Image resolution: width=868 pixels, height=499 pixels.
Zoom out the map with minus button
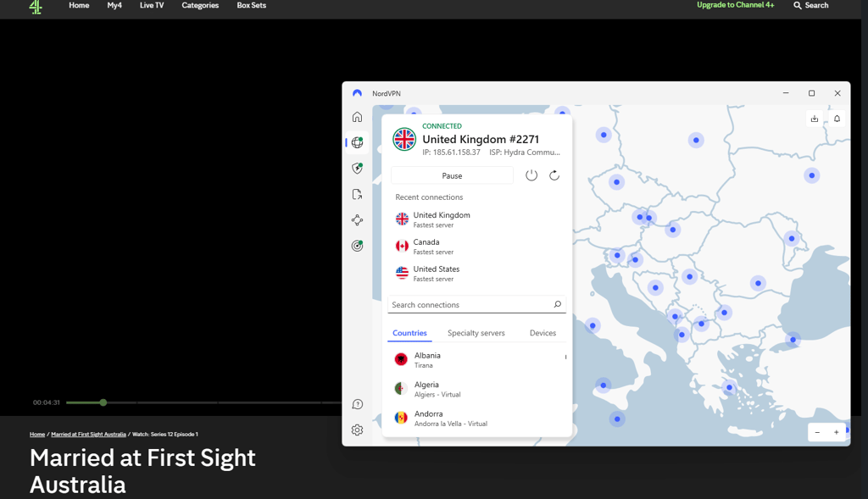817,432
